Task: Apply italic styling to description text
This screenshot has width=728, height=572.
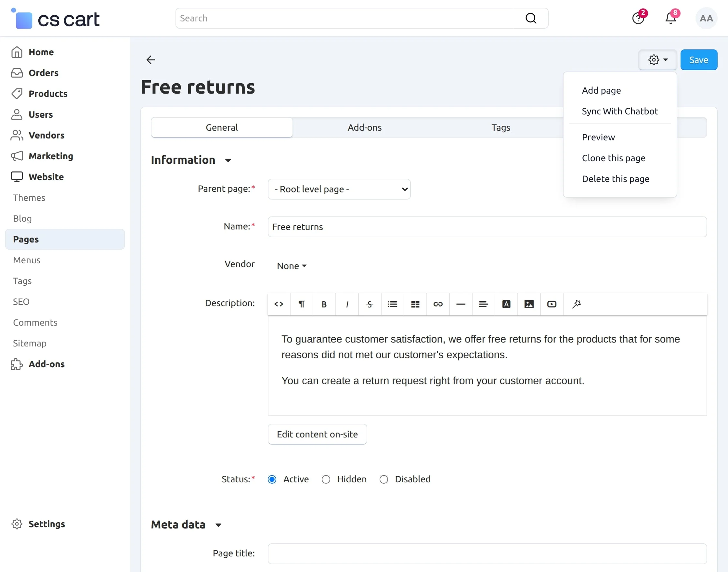Action: [347, 304]
